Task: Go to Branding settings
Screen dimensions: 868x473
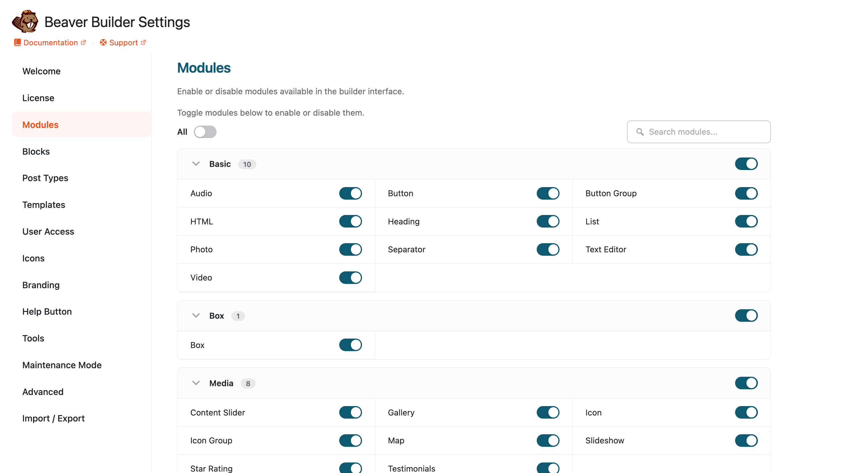Action: pyautogui.click(x=81, y=285)
